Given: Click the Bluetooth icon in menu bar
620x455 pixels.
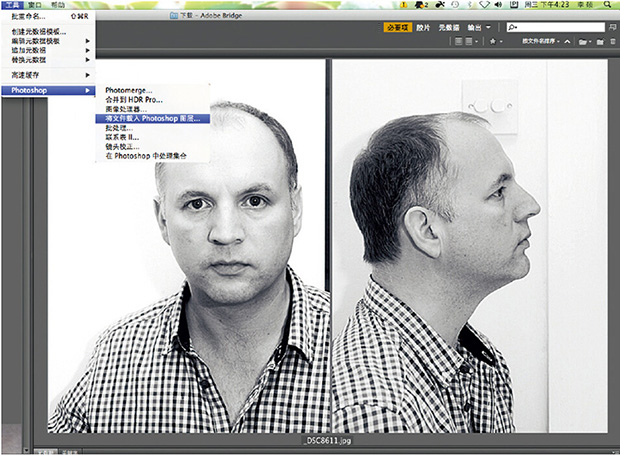Looking at the screenshot, I should tap(469, 5).
